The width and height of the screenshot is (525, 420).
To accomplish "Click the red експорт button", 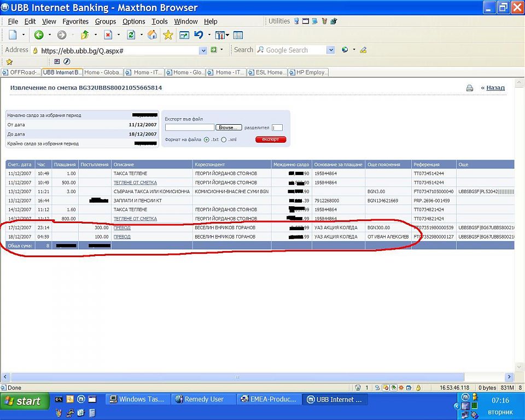I will click(271, 139).
